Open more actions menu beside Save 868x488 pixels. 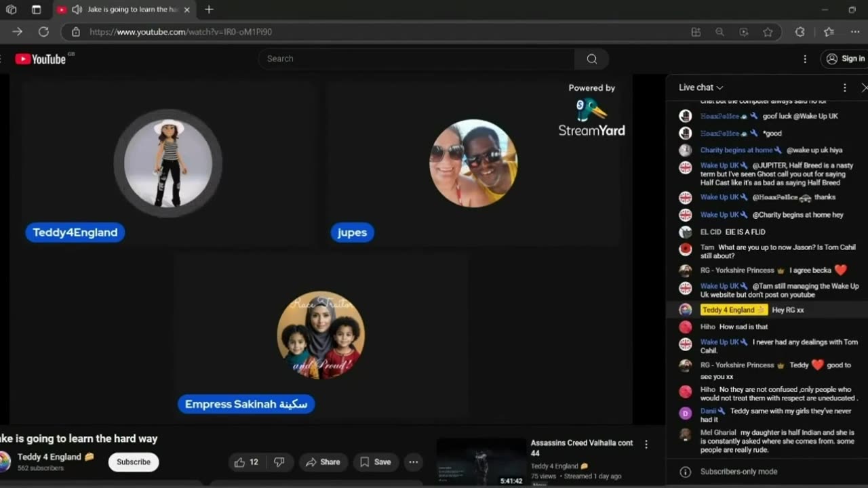(413, 462)
